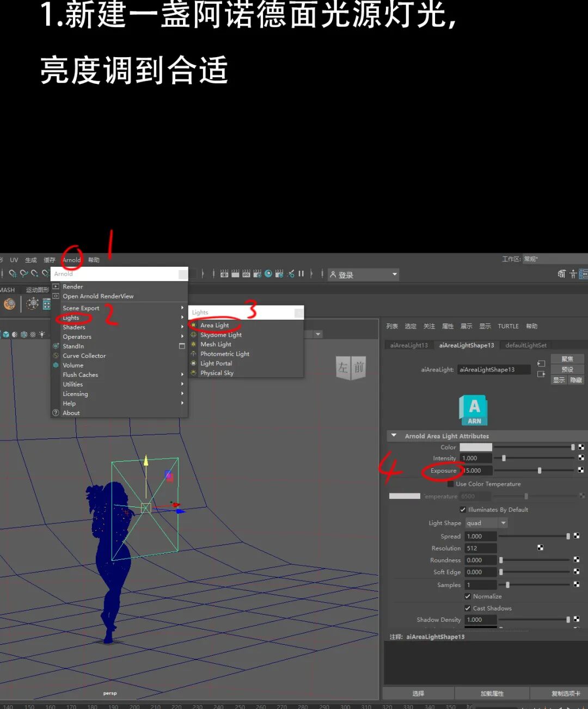Uncheck Illuminates By Default
This screenshot has height=709, width=588.
pos(463,510)
